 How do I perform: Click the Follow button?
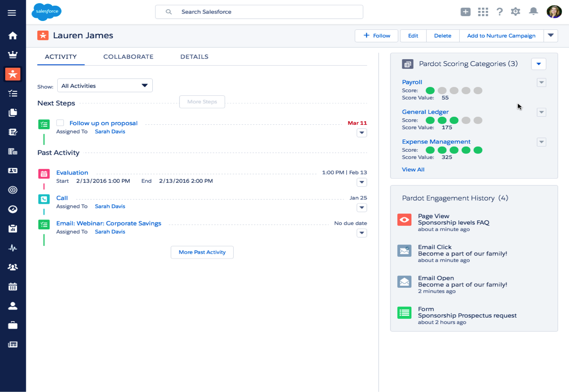coord(376,36)
